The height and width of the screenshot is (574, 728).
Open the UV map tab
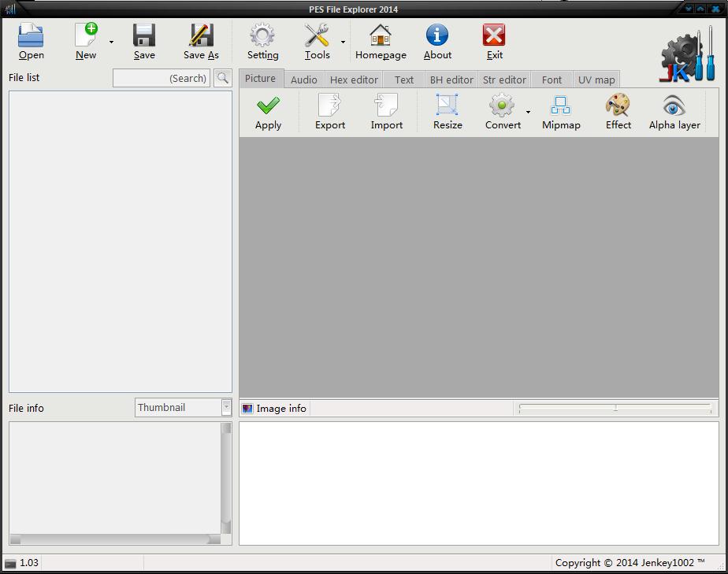[596, 80]
